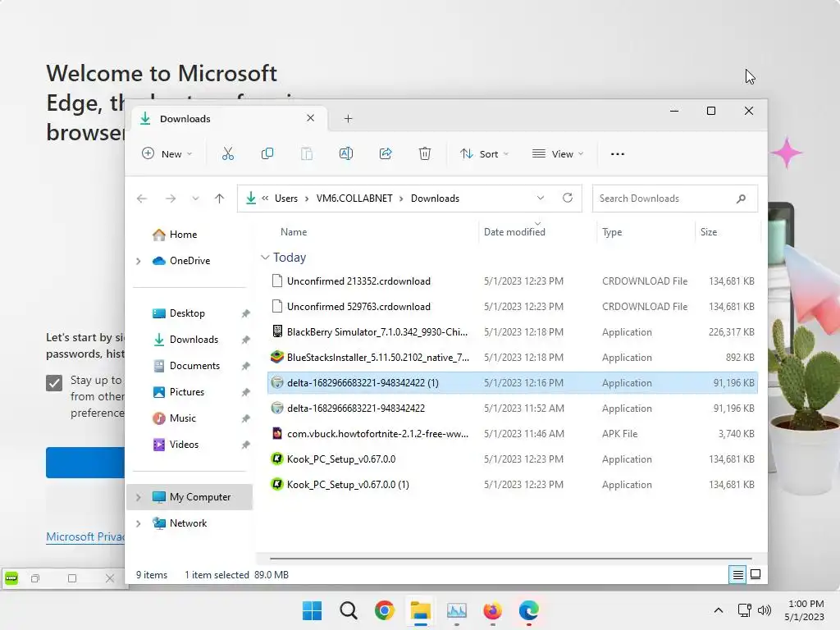Refresh the Downloads folder view
The image size is (840, 630).
pos(568,199)
